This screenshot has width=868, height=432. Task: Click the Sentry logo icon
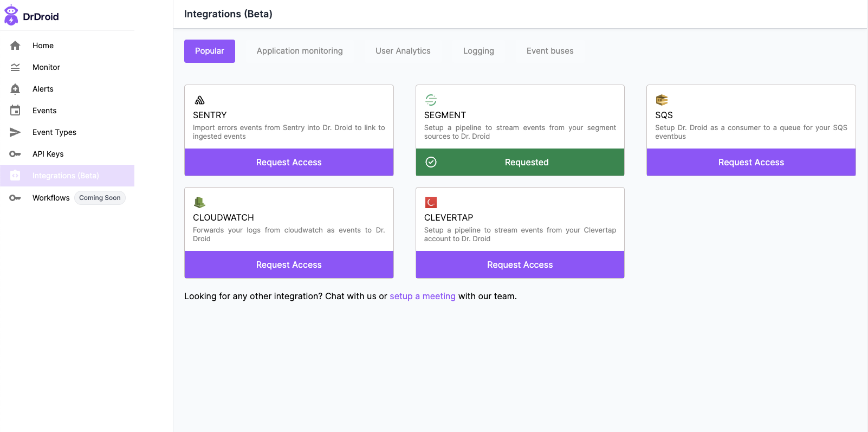click(199, 100)
